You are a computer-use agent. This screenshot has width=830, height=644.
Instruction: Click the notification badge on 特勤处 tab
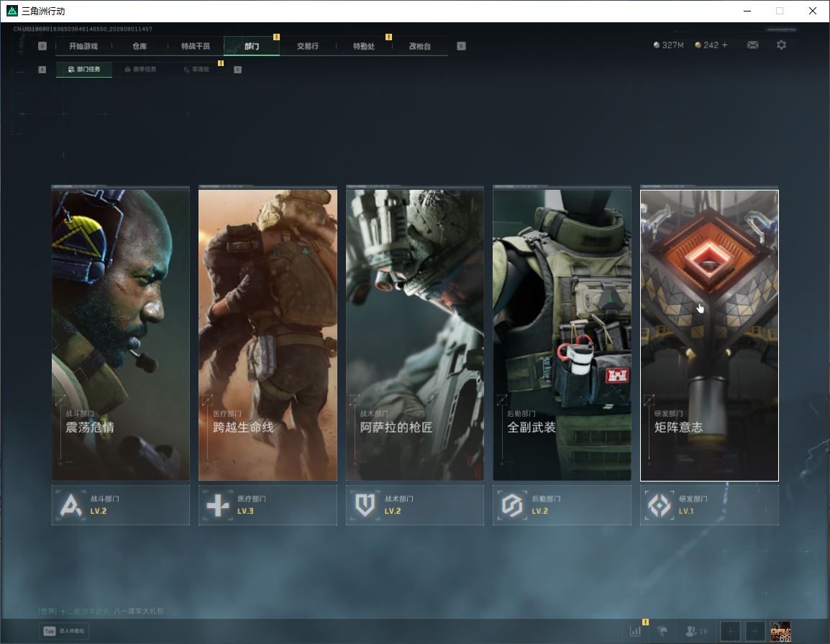(388, 37)
